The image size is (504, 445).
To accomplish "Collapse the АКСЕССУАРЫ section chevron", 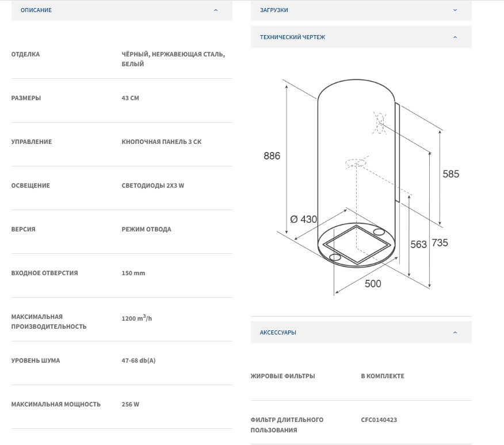I will tap(455, 333).
